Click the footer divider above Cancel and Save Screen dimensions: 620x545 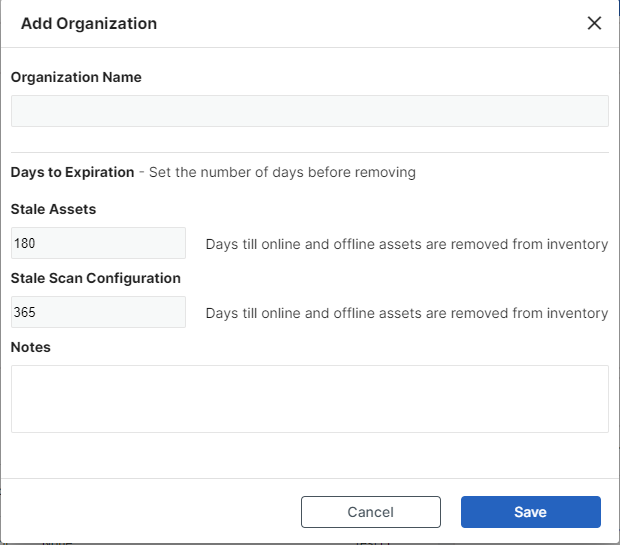[x=309, y=478]
